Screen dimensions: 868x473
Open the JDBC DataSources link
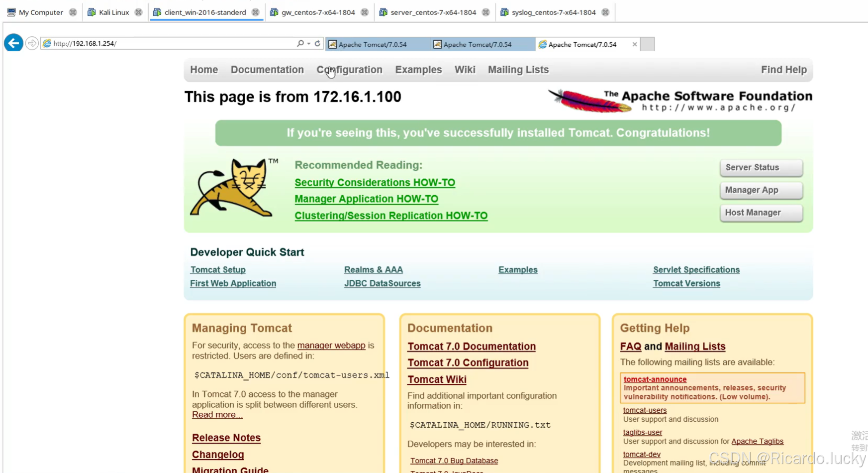point(382,283)
